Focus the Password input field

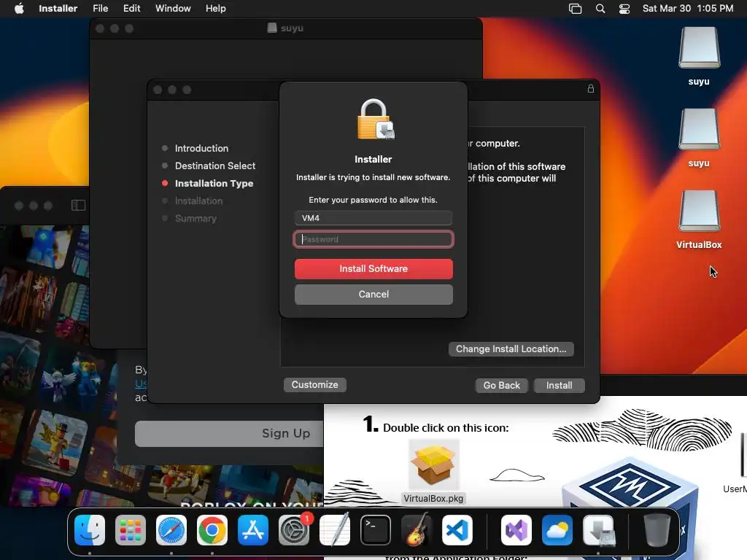(x=373, y=239)
